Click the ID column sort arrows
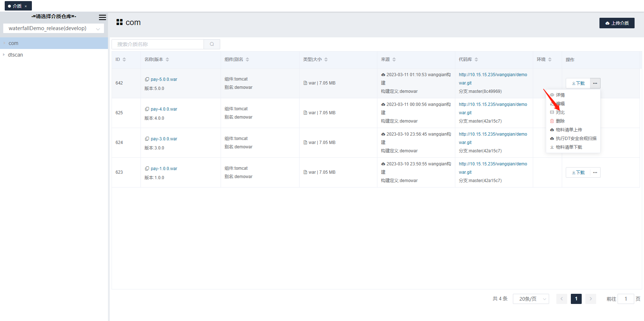Screen dimensions: 644x321 (x=124, y=59)
